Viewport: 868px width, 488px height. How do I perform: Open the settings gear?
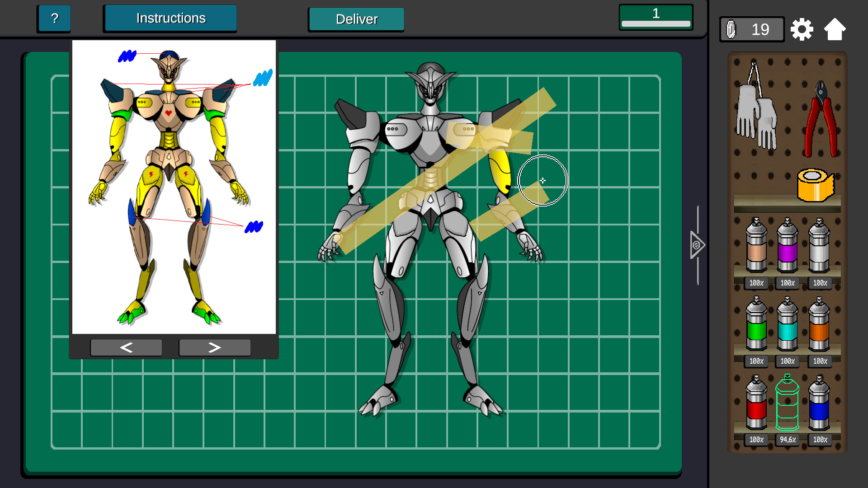tap(802, 29)
